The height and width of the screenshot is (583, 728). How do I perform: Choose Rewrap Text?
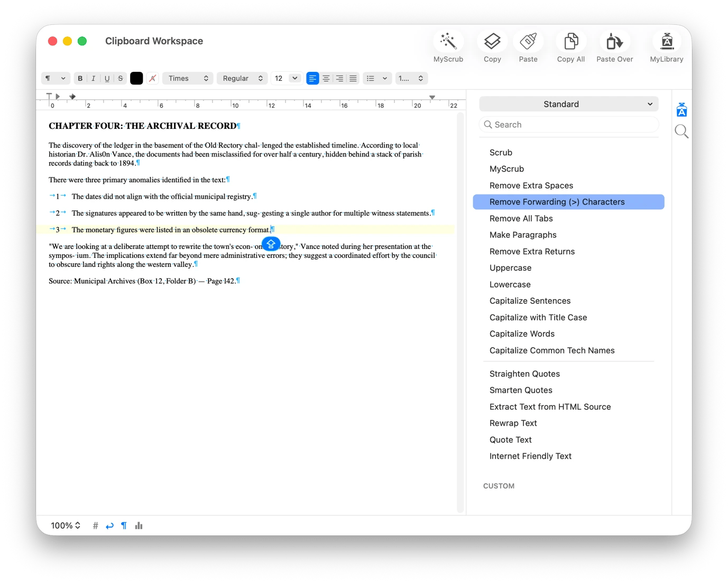point(569,423)
